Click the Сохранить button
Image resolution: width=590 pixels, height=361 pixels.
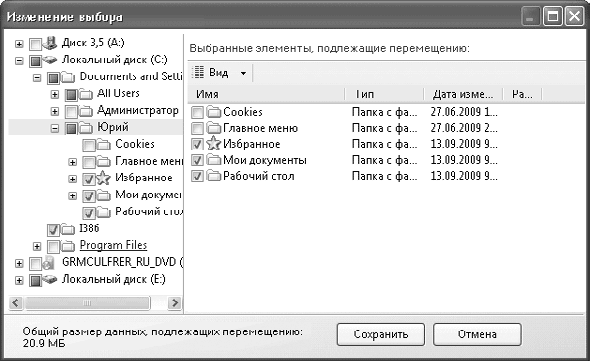(381, 334)
